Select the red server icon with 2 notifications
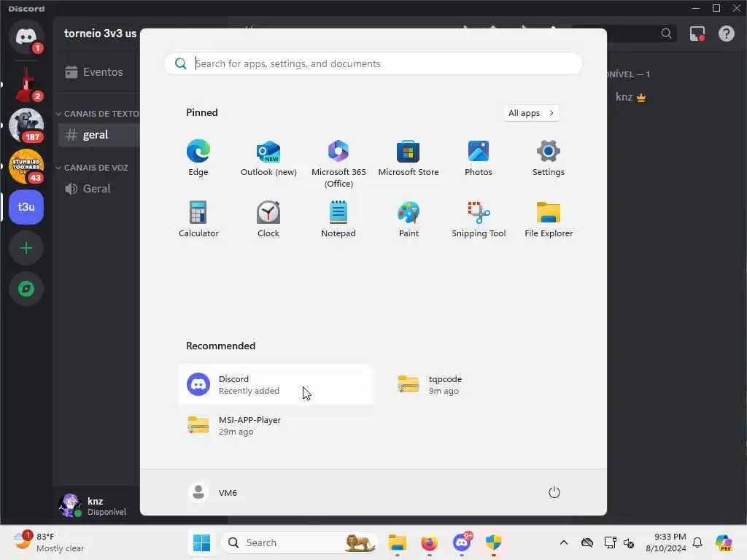Screen dimensions: 747x560 [26, 85]
